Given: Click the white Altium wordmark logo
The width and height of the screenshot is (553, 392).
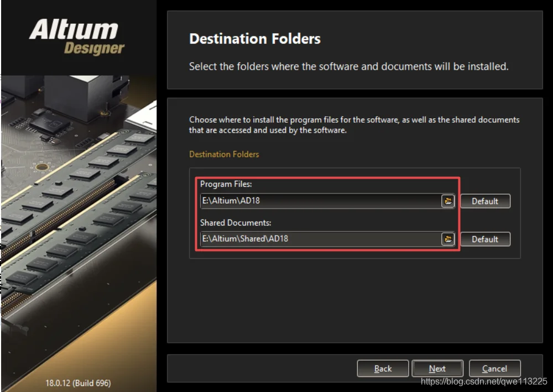Looking at the screenshot, I should [x=74, y=29].
